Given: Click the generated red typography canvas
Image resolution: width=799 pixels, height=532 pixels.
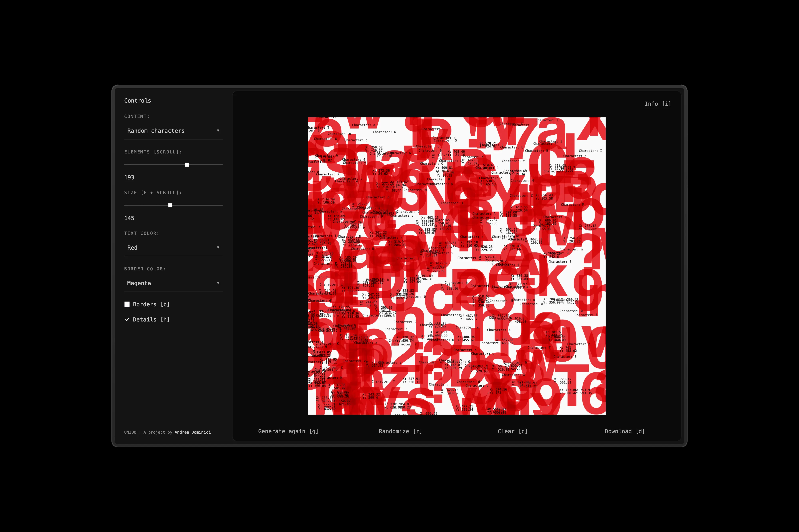Looking at the screenshot, I should click(x=456, y=266).
